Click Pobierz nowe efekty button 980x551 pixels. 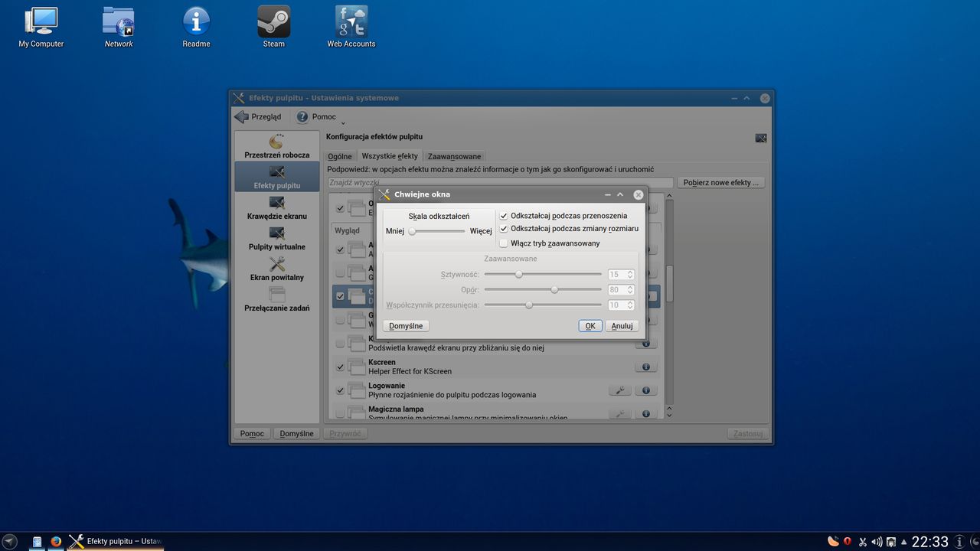pos(720,183)
